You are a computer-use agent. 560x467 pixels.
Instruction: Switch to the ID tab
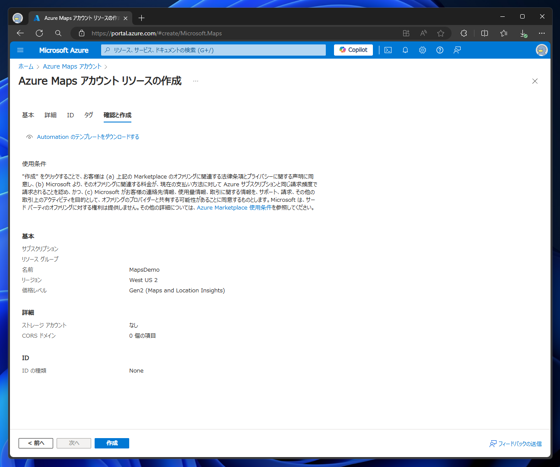tap(70, 115)
